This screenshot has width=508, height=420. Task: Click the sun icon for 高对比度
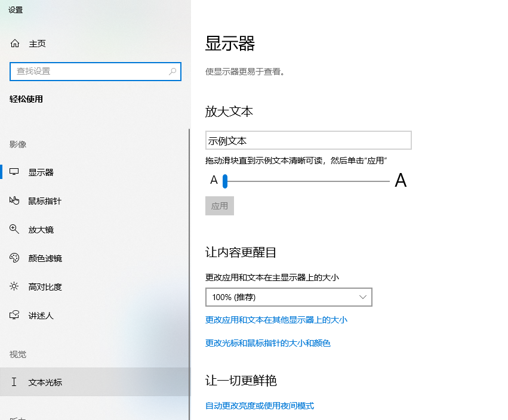[15, 287]
